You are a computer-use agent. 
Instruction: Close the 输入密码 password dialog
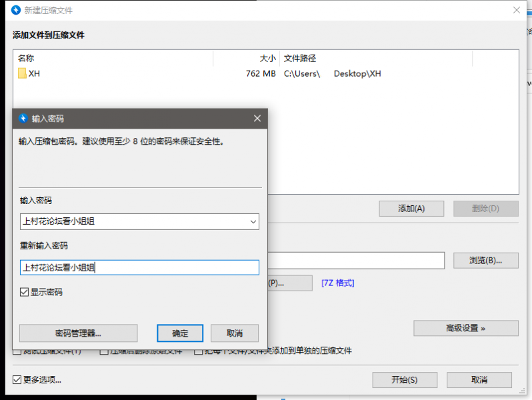pyautogui.click(x=257, y=119)
